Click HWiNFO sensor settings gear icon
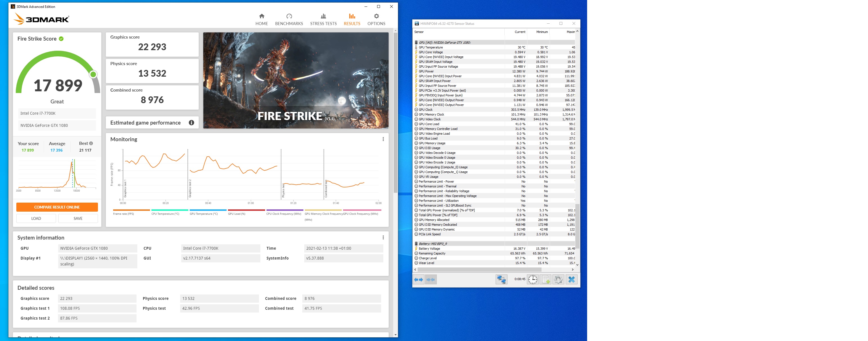 coord(558,280)
